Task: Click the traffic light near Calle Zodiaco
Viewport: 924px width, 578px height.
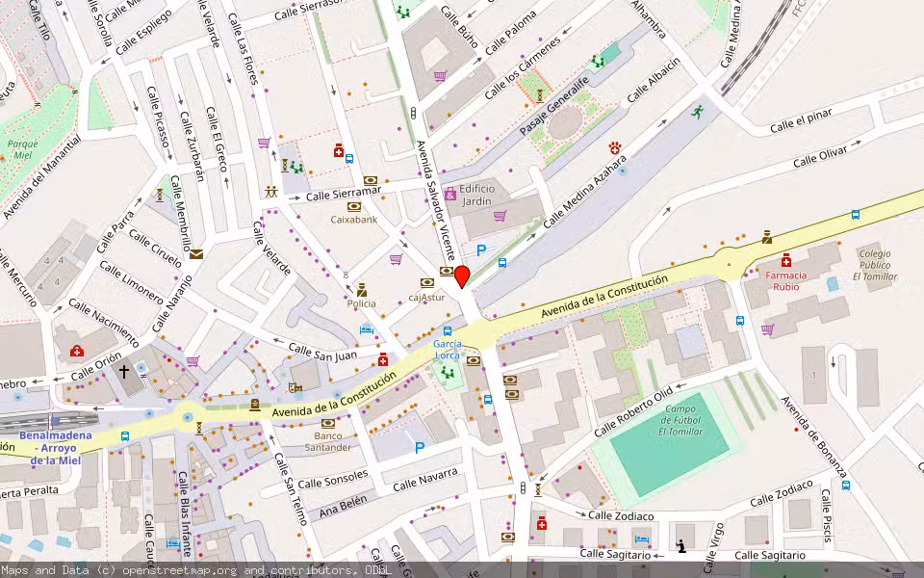Action: [x=524, y=487]
